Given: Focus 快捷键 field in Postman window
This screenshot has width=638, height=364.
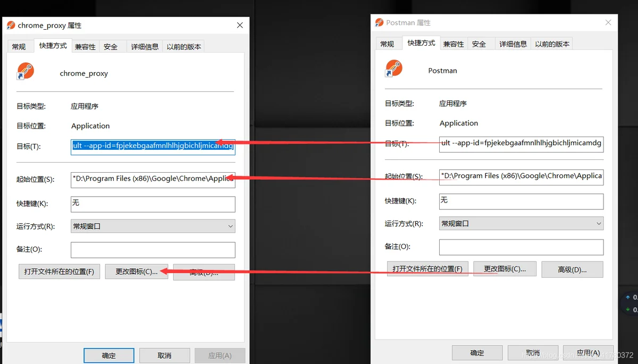Looking at the screenshot, I should (522, 201).
